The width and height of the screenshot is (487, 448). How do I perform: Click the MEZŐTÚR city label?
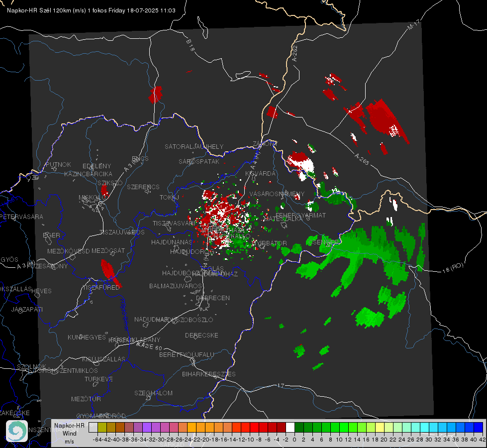(x=86, y=399)
